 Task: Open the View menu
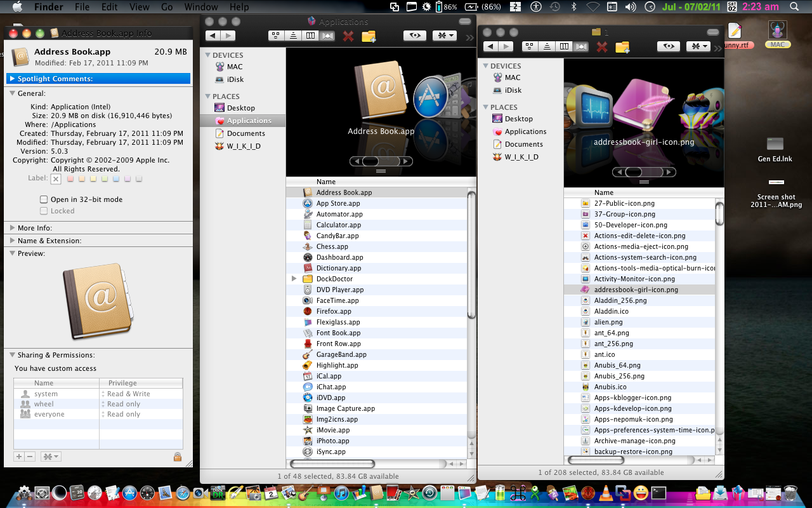(x=139, y=7)
